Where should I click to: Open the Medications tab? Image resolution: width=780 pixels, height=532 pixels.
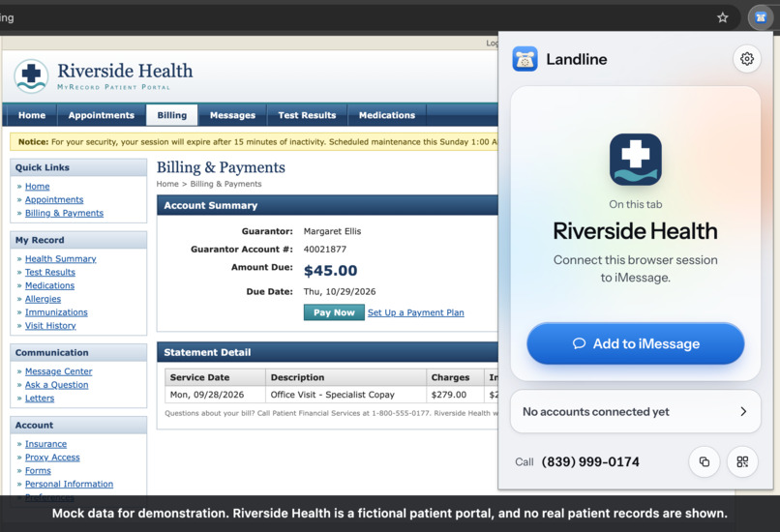(387, 115)
